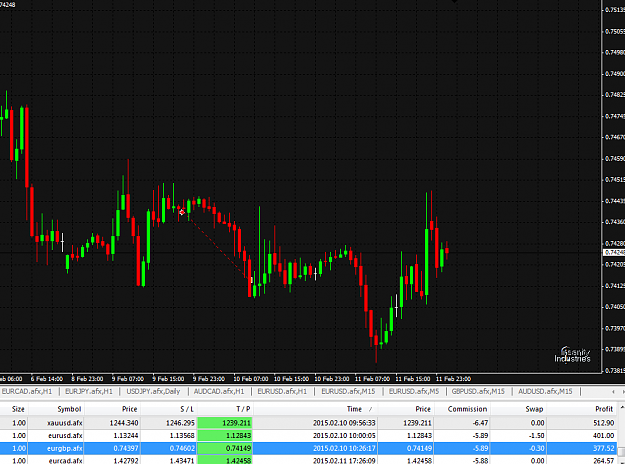Select the xauusd.afx trade row symbol
Screen dimensions: 625x464
coord(65,423)
